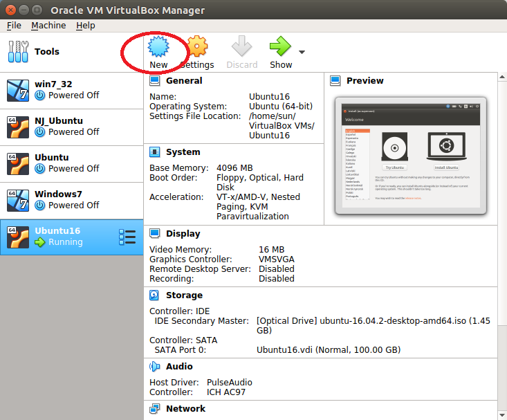
Task: Click the optical drive ubuntu-16.04.2 iso entry
Action: (x=374, y=325)
